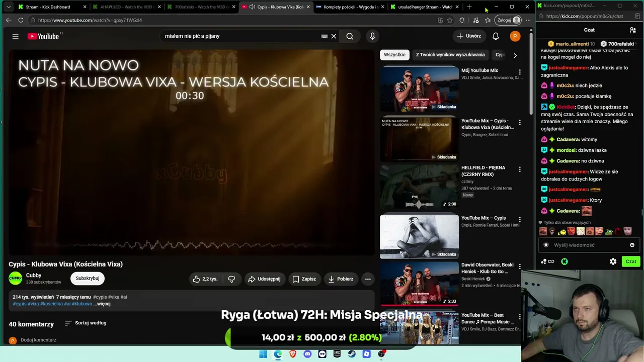Image resolution: width=644 pixels, height=362 pixels.
Task: Show more filter chips with right arrow
Action: click(515, 55)
